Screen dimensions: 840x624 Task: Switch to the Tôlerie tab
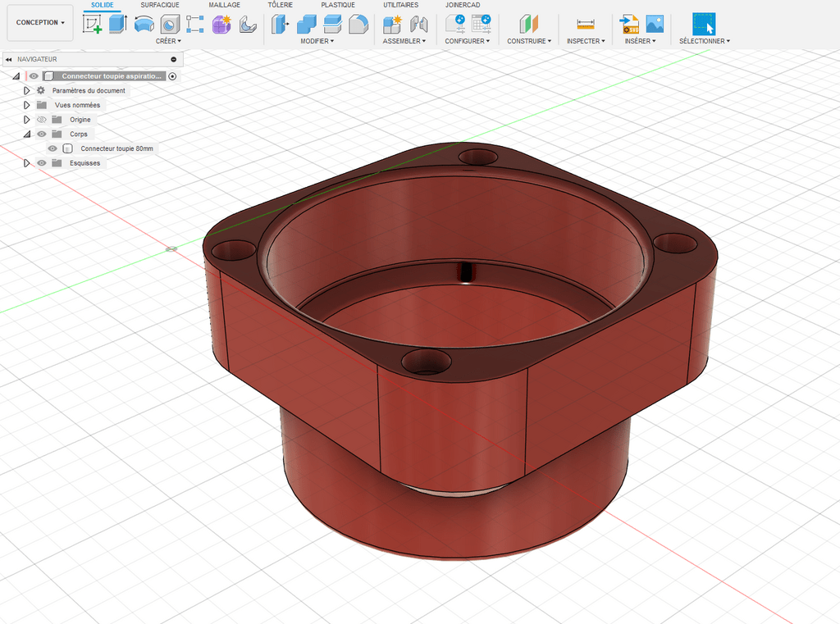[x=281, y=5]
